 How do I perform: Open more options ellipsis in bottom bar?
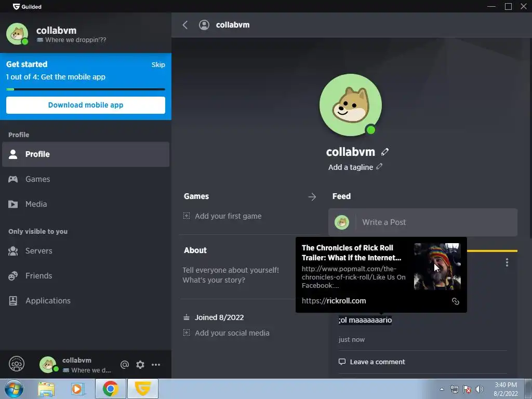pos(156,365)
